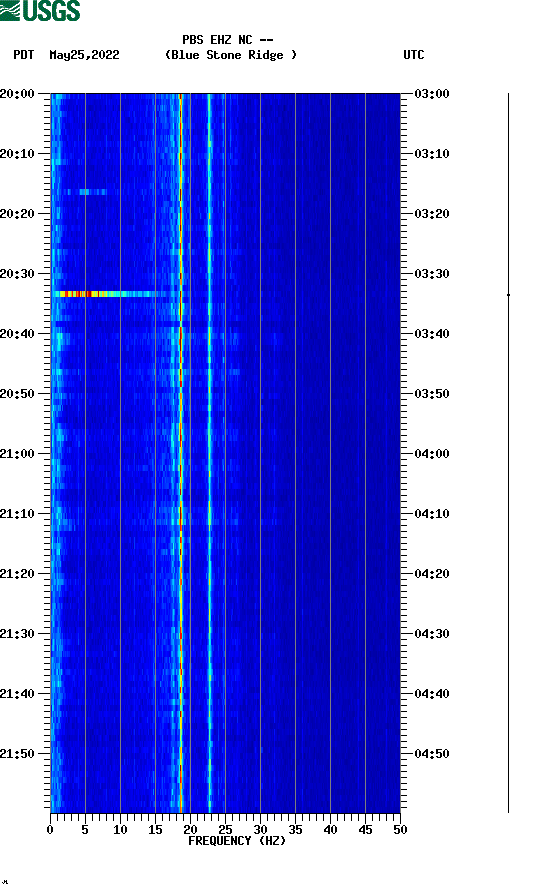
Task: Click the station title 'PBS EHZ NC --'
Action: 227,40
